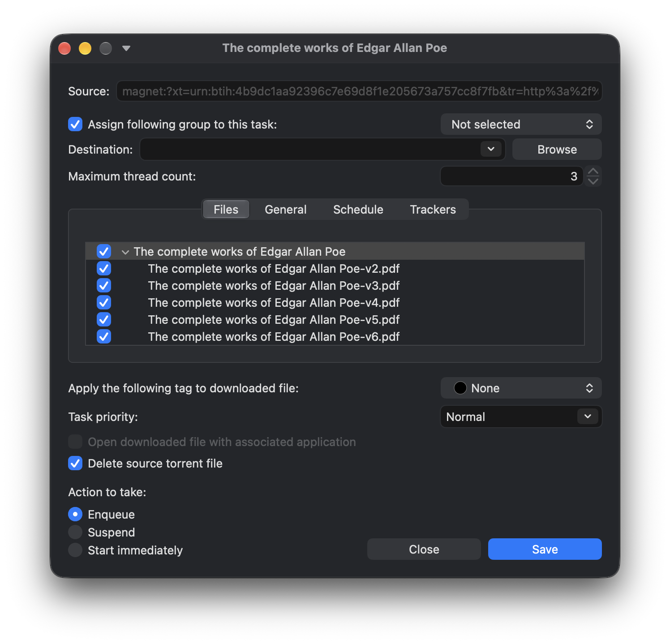Open the 'Not selected' group dropdown

[521, 124]
